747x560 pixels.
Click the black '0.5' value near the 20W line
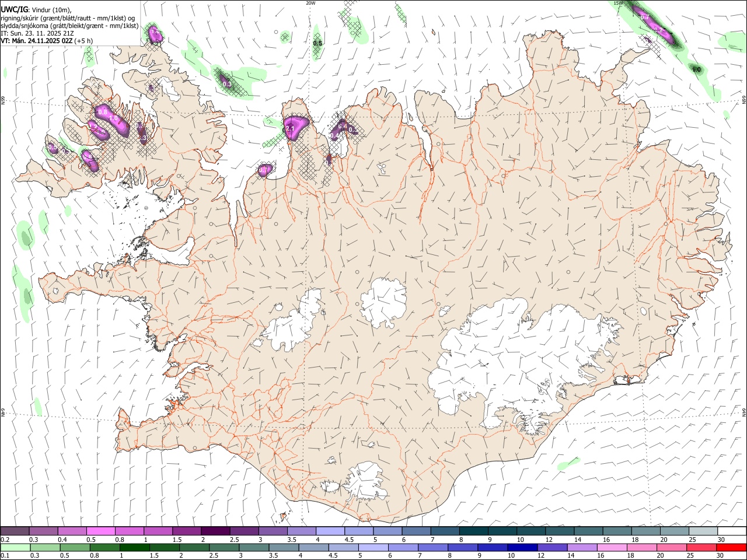tap(317, 43)
